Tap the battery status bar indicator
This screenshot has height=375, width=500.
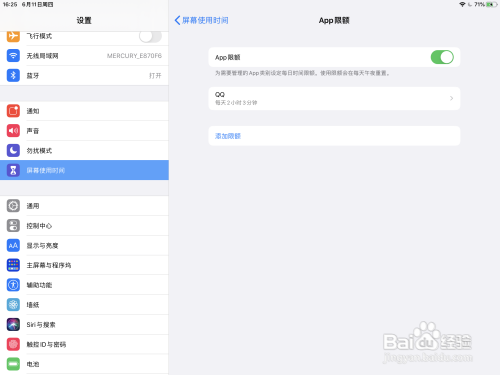(x=492, y=4)
